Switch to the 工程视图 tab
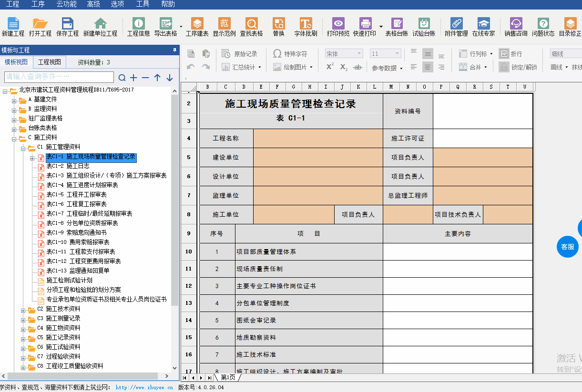This screenshot has height=392, width=582. pyautogui.click(x=50, y=62)
